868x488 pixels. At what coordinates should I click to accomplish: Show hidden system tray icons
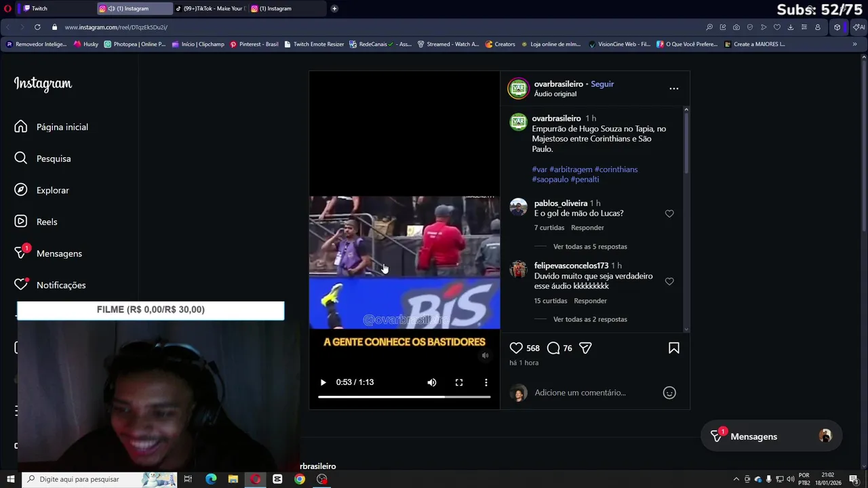pos(736,479)
